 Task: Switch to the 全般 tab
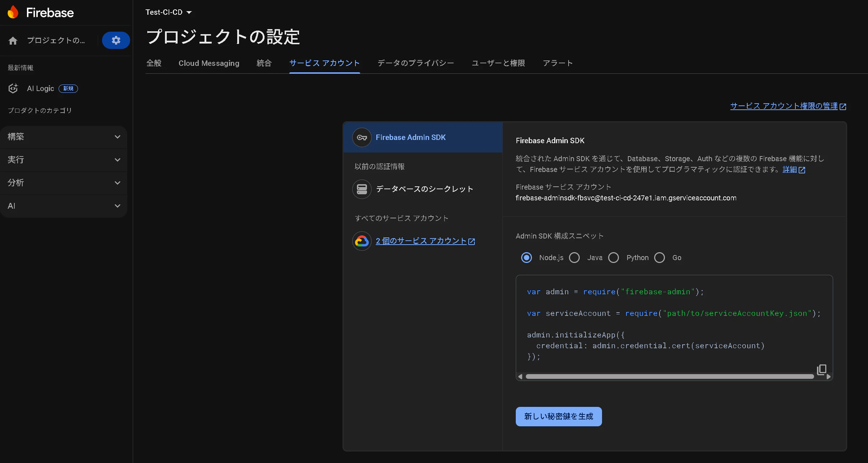[x=154, y=63]
